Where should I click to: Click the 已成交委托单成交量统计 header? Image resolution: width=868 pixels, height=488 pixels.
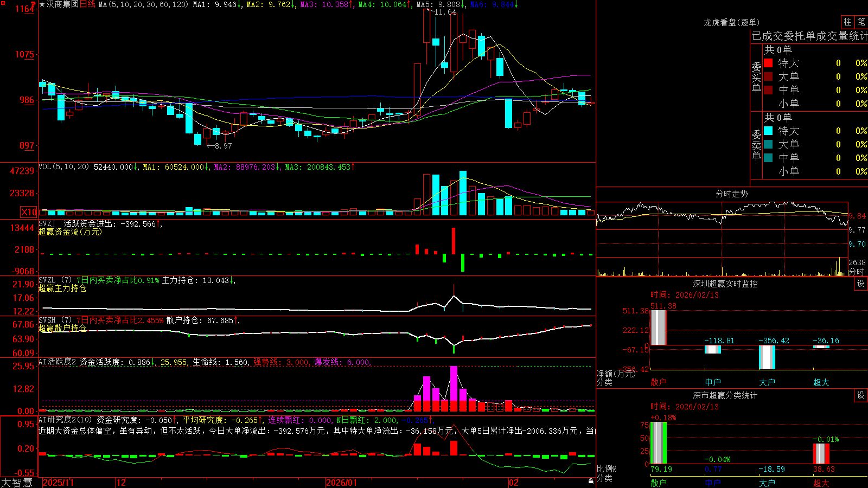809,36
